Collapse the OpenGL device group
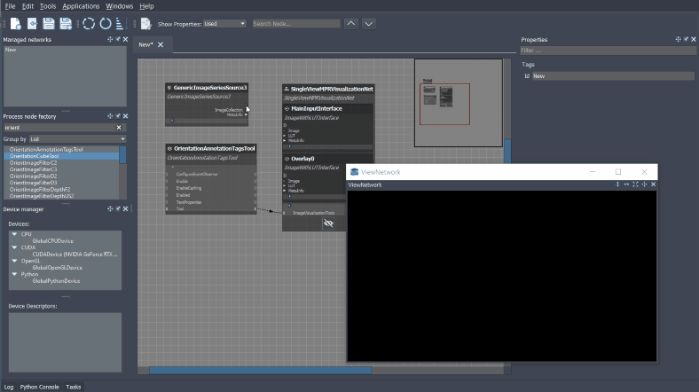Image resolution: width=699 pixels, height=392 pixels. 14,261
